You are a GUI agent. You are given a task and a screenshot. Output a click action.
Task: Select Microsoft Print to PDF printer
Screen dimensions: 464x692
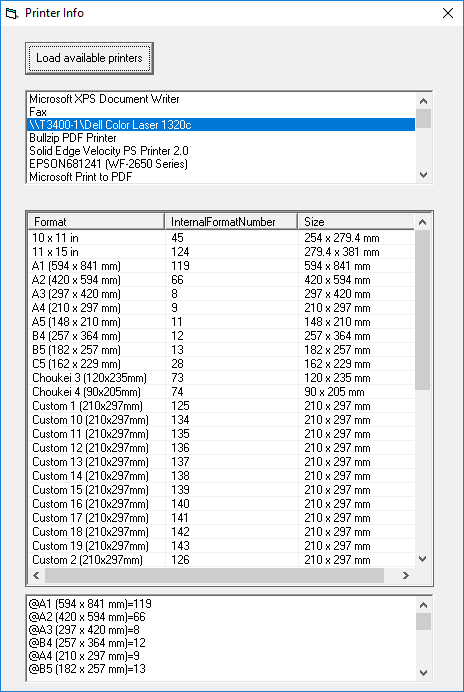click(221, 177)
